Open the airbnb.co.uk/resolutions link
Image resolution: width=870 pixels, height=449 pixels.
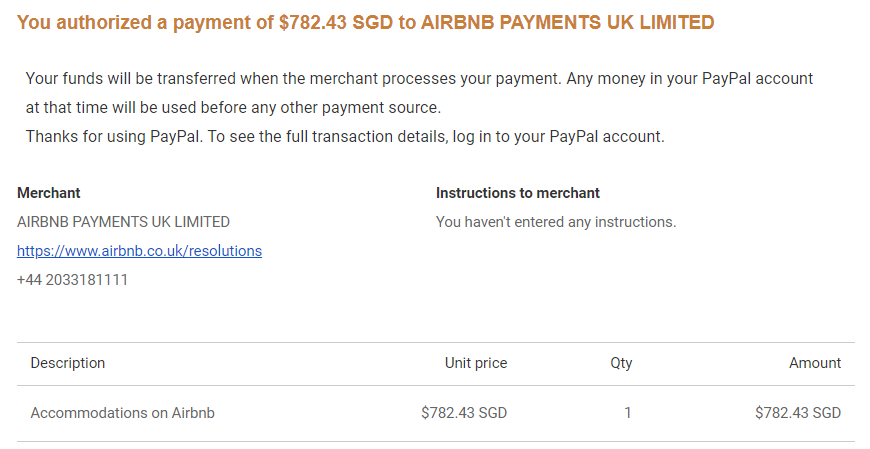coord(139,251)
